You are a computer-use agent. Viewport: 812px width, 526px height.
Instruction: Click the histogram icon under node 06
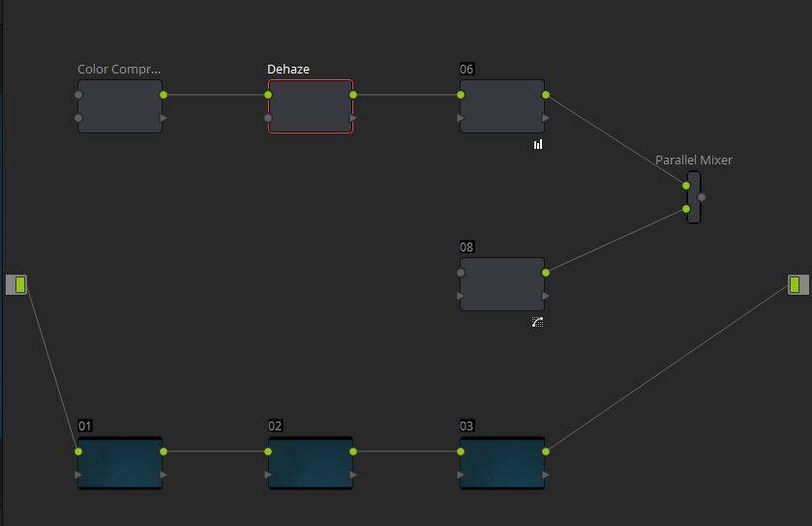[x=538, y=144]
